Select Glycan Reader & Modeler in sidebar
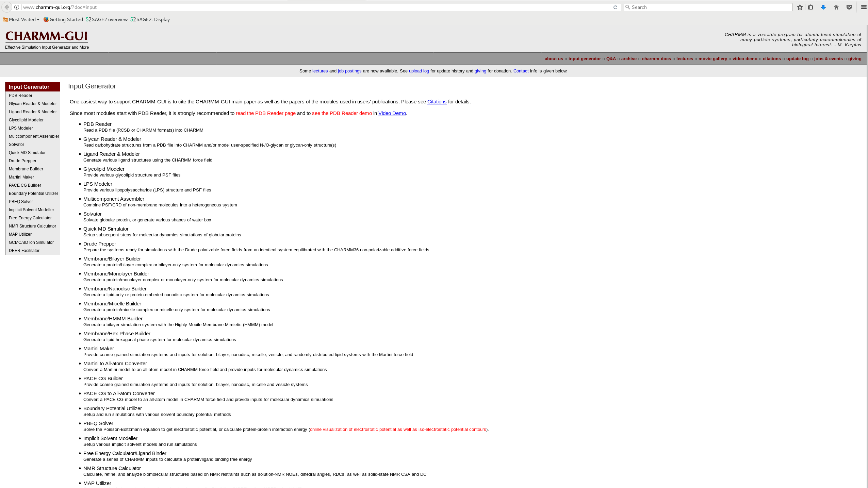This screenshot has width=868, height=488. point(33,104)
